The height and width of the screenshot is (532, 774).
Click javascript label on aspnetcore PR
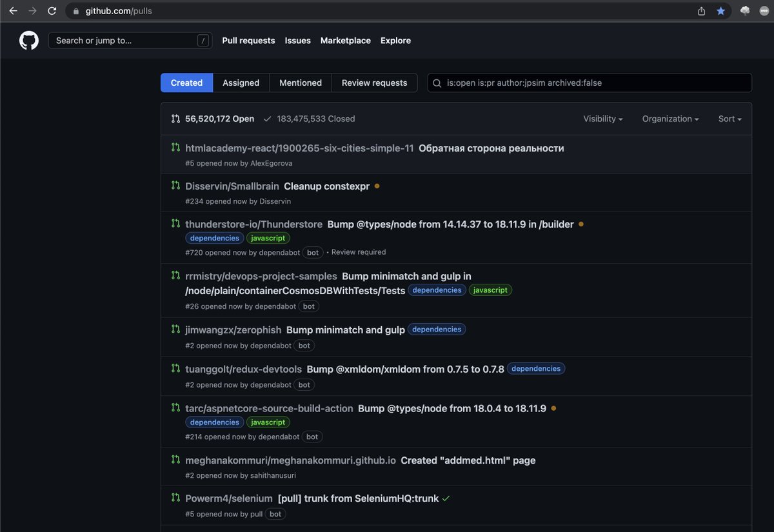coord(268,422)
